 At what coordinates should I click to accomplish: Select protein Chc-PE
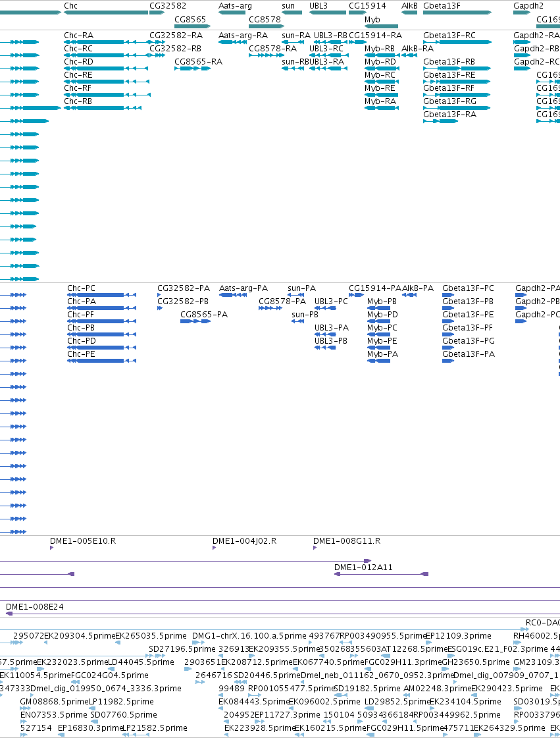point(81,354)
